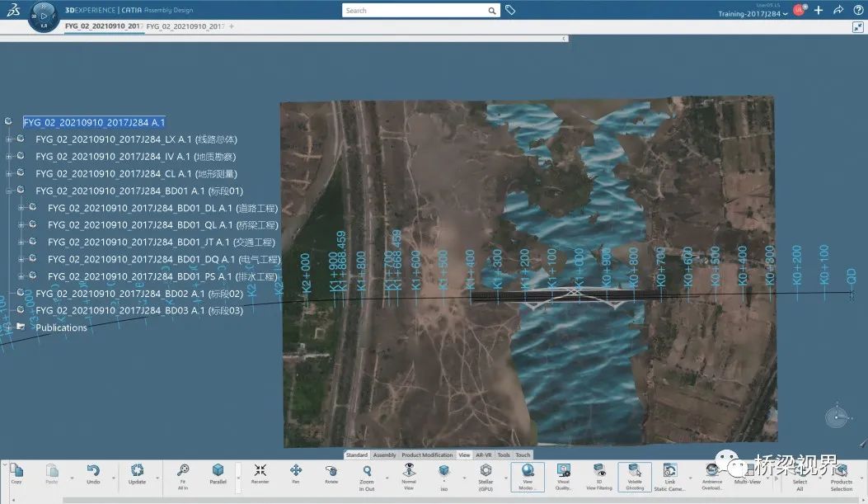Open the Undo history dropdown arrow
The height and width of the screenshot is (504, 868).
(x=114, y=478)
